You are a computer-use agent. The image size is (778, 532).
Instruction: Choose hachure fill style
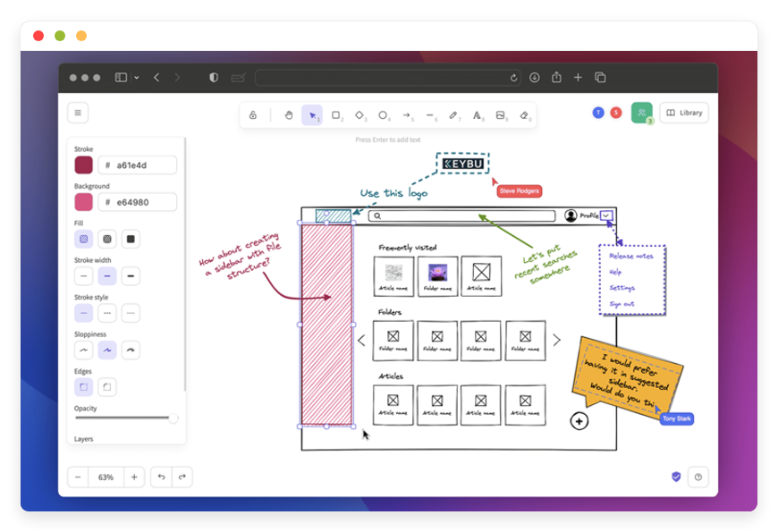coord(83,240)
